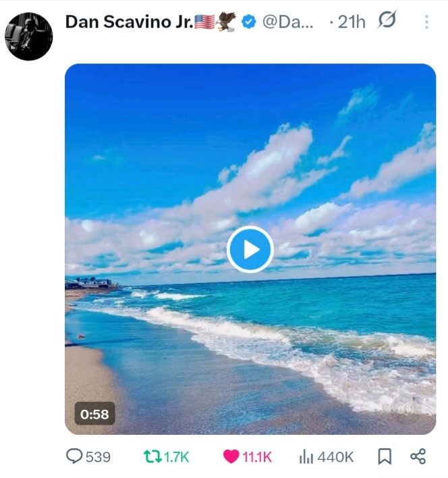
Task: Open tweet via the 21h timestamp
Action: (352, 22)
